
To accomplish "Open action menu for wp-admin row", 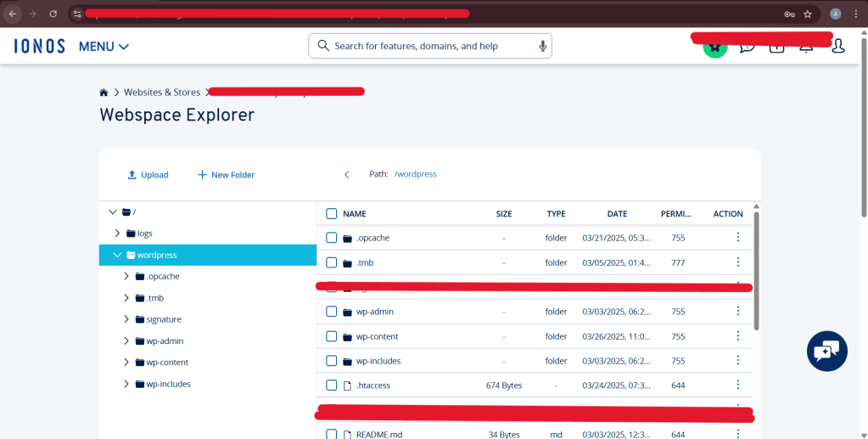I will [738, 311].
